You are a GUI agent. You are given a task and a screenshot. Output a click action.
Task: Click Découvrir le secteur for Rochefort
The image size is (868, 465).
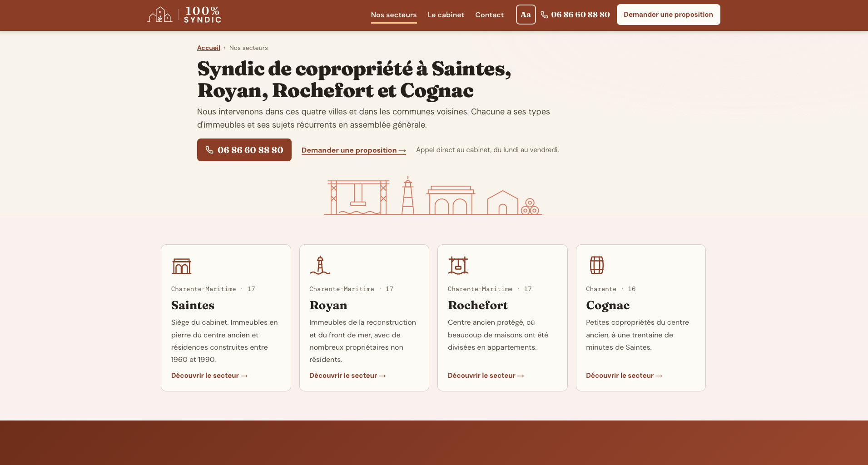tap(486, 376)
